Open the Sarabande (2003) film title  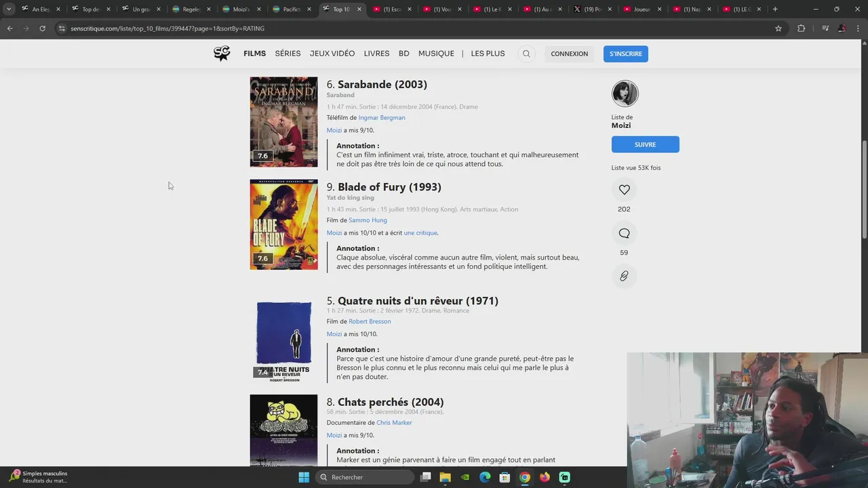382,85
